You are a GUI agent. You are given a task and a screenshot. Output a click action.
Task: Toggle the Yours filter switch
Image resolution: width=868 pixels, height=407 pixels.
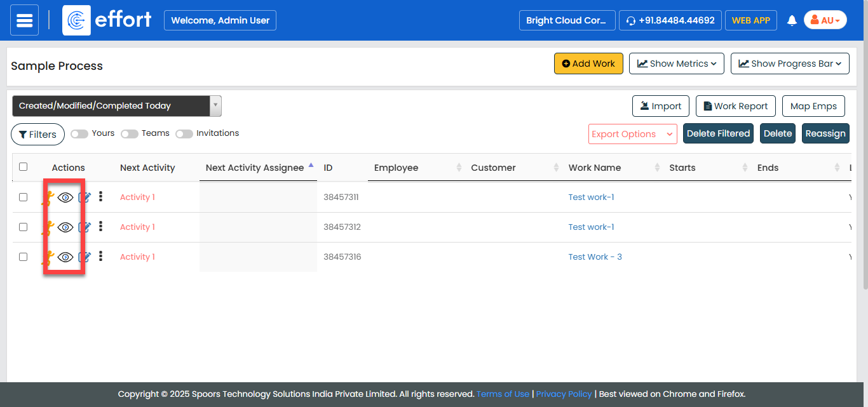point(79,134)
